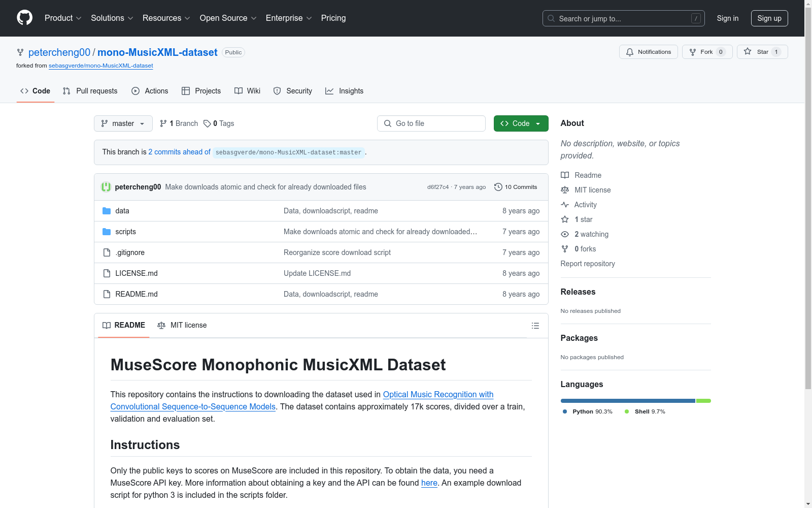Click magnifier icon in Go to file

(388, 123)
